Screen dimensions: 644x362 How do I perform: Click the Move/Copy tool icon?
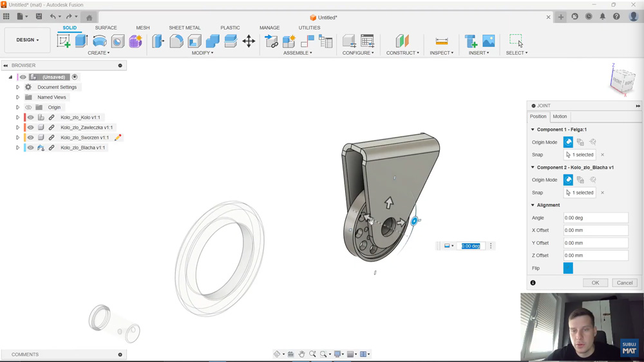(249, 41)
